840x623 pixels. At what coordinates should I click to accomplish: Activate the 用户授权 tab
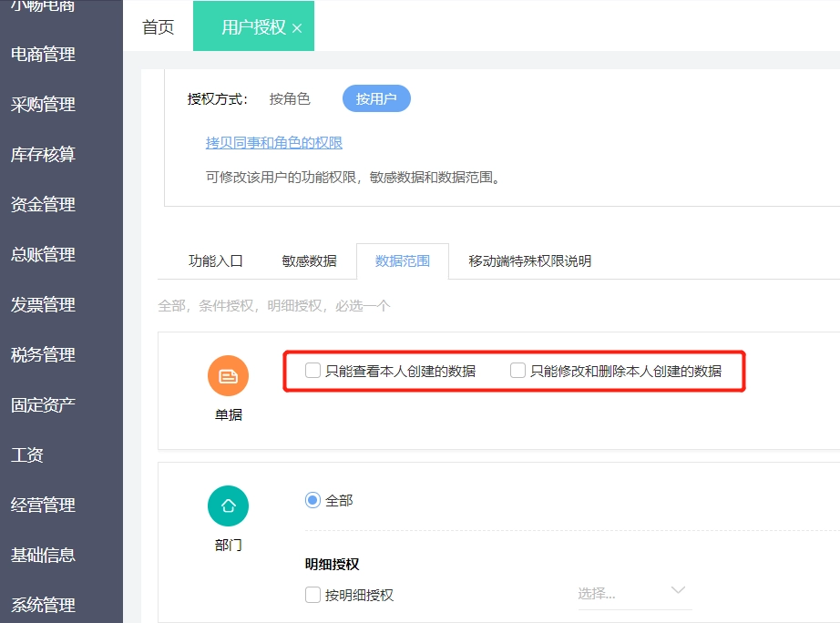click(253, 26)
